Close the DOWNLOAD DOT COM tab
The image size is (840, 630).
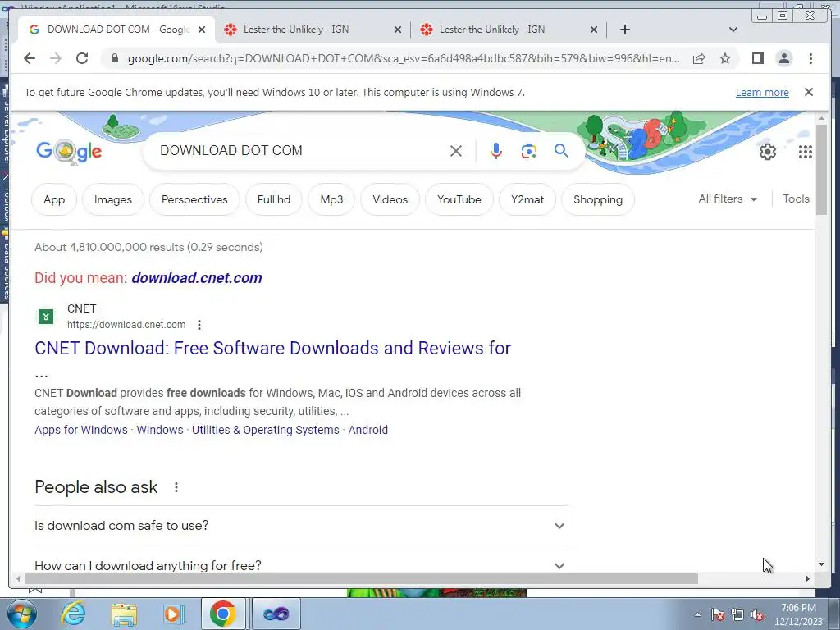pyautogui.click(x=202, y=30)
